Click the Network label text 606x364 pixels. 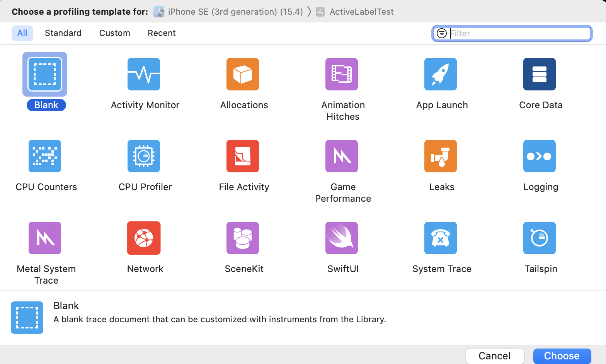pos(145,269)
